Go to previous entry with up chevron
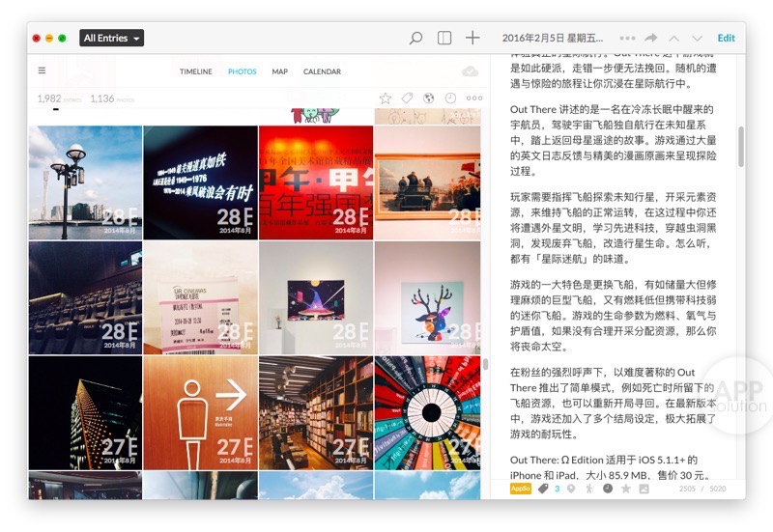This screenshot has width=773, height=532. [673, 39]
